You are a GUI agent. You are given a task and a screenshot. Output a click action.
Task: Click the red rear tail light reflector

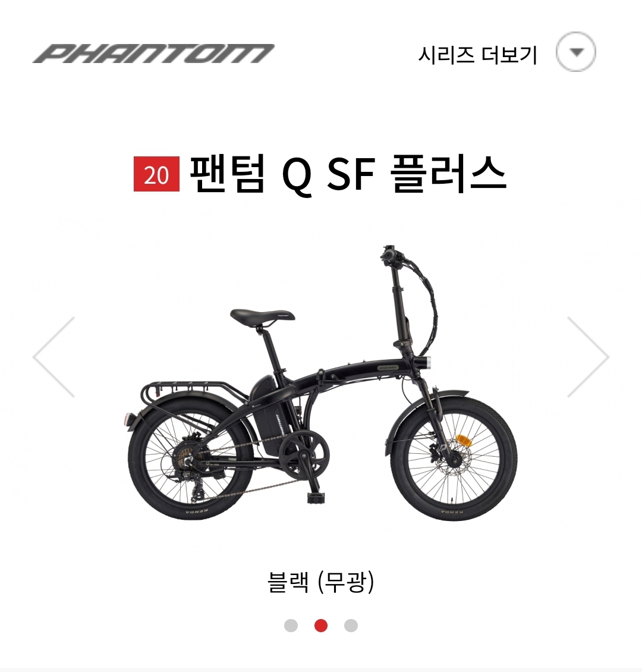[127, 419]
